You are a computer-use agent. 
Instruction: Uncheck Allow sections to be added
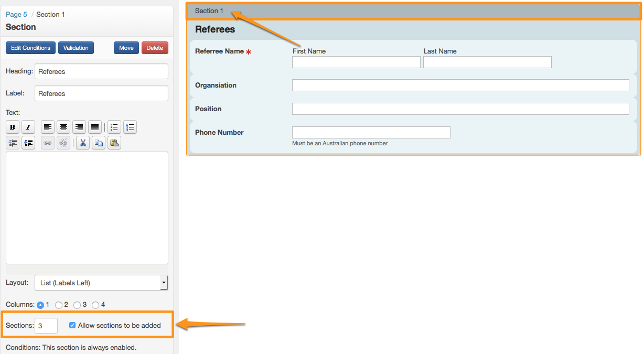tap(72, 325)
